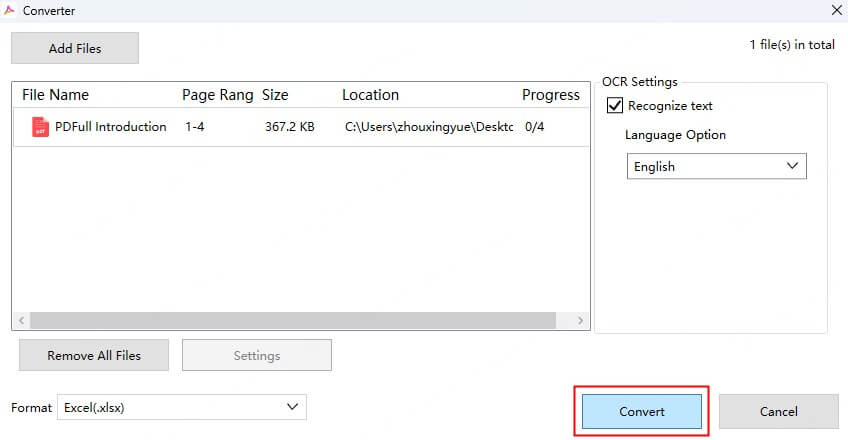
Task: Toggle the Recognize text checkbox
Action: click(x=614, y=105)
